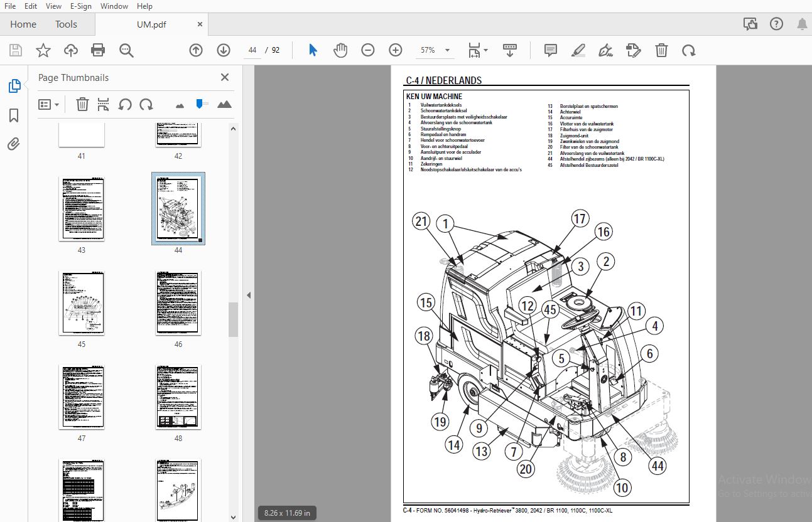Adjust the thumbnail size slider
The image size is (812, 522).
[x=201, y=104]
